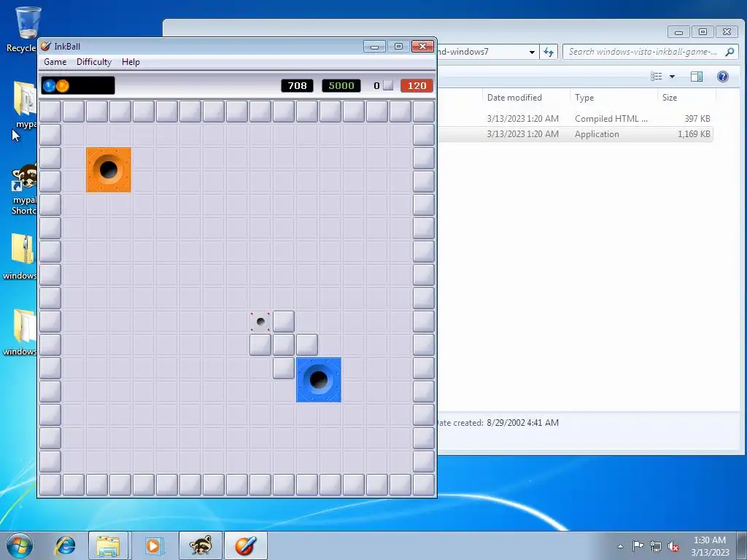This screenshot has width=747, height=560.
Task: Click Explorer refresh button
Action: click(549, 52)
